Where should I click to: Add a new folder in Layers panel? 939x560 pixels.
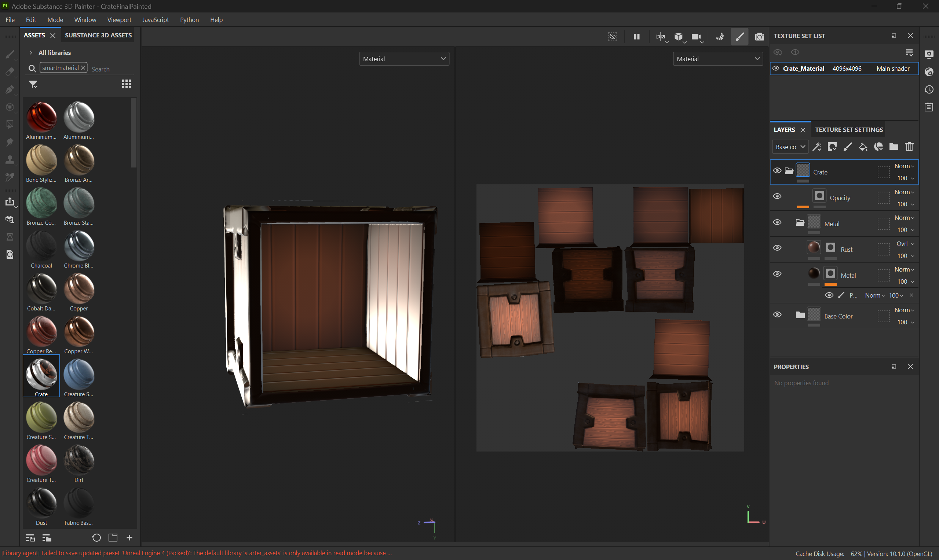pos(893,147)
